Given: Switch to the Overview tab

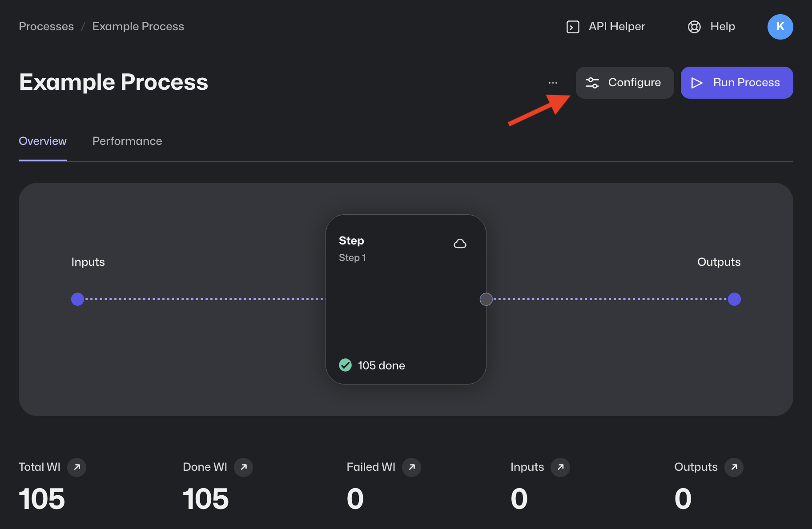Looking at the screenshot, I should pos(43,141).
